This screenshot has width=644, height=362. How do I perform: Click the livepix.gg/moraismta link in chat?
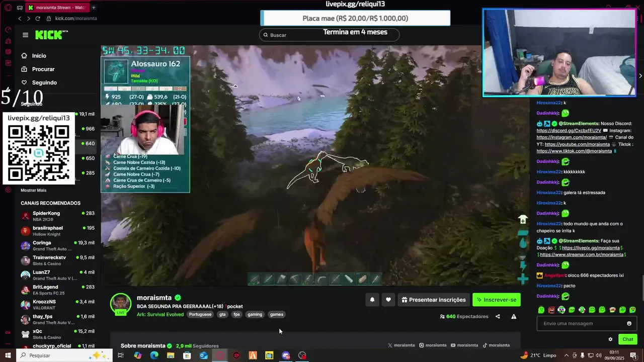tap(591, 248)
